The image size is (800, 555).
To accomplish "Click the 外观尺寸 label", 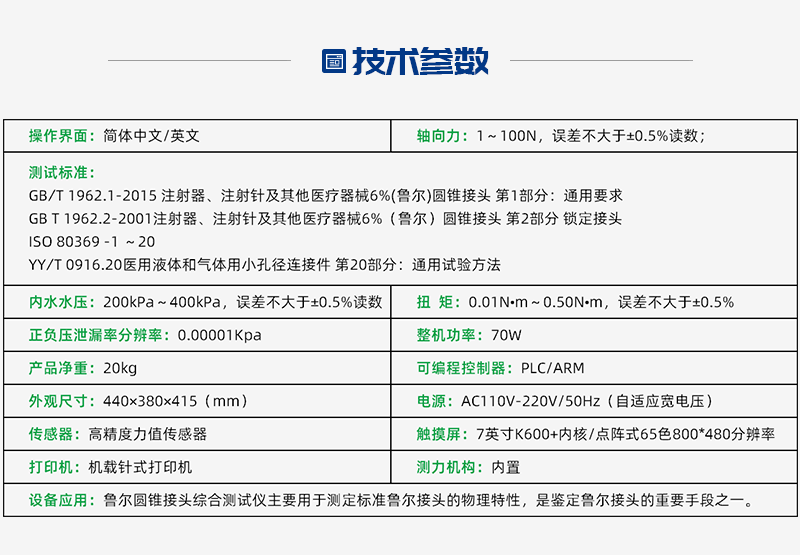I will click(62, 401).
